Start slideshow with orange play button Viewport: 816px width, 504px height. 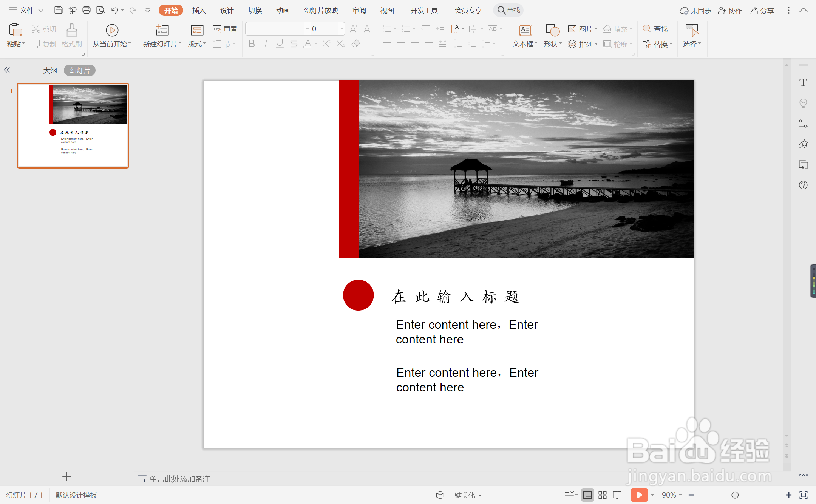pyautogui.click(x=639, y=495)
